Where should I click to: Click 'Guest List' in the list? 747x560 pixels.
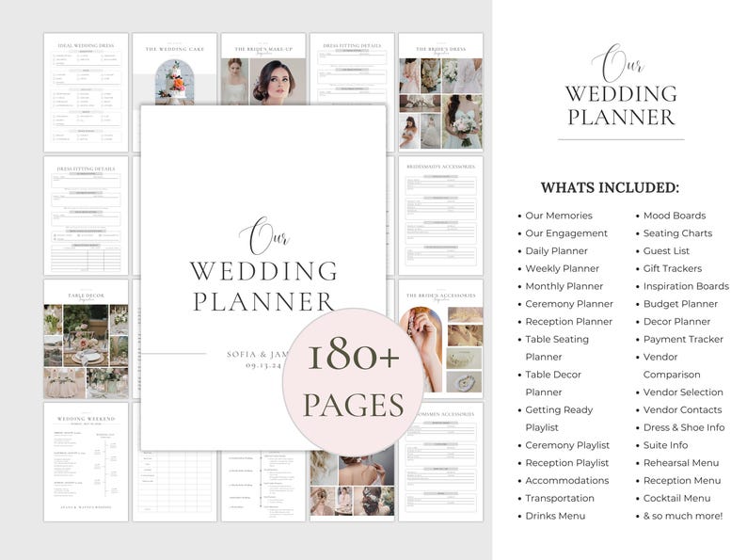click(x=666, y=250)
